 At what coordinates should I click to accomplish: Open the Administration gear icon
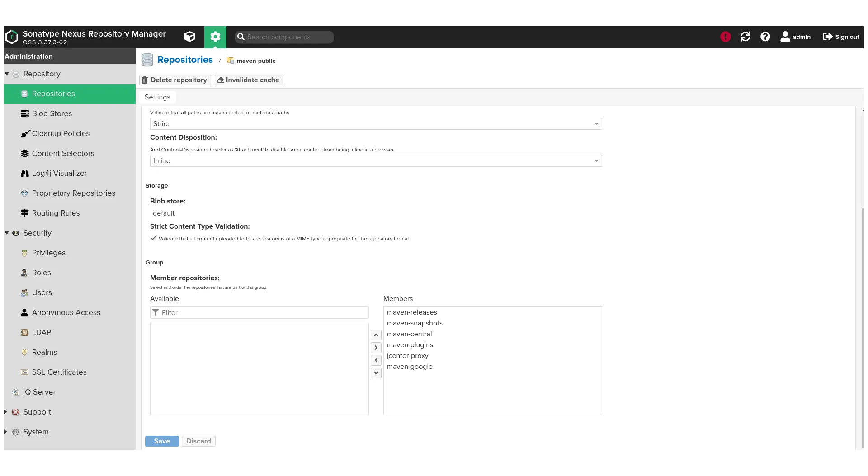click(215, 37)
